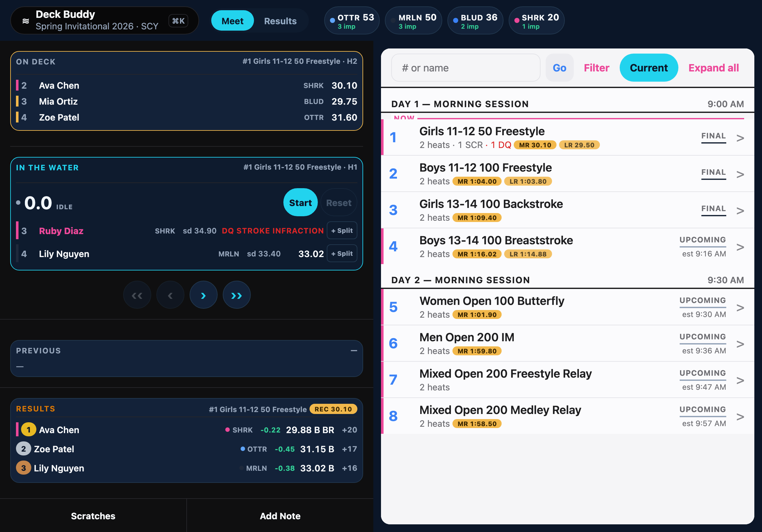Click the MR 30.10 badge on event 1

[x=535, y=145]
